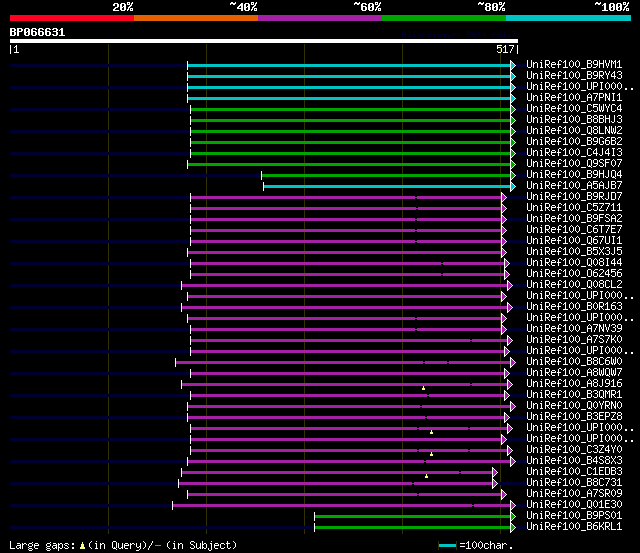
Task: Select the UniRef100_B6KRL1 label
Action: (574, 527)
